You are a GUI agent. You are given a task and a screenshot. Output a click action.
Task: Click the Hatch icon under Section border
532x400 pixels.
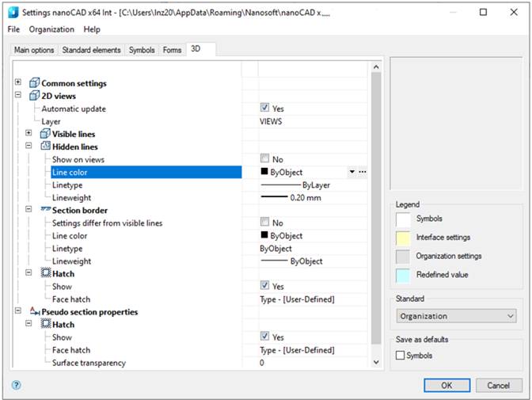coord(45,273)
